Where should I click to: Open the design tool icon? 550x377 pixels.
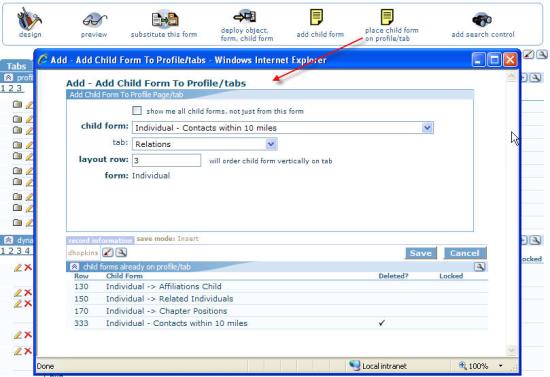tap(29, 19)
